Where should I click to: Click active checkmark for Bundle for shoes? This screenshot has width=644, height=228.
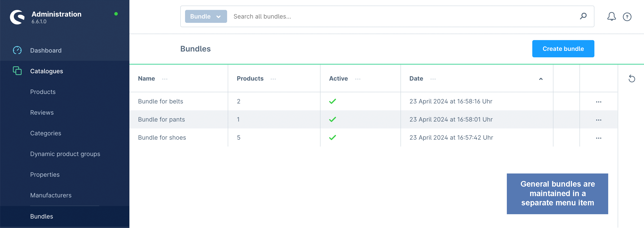tap(333, 137)
